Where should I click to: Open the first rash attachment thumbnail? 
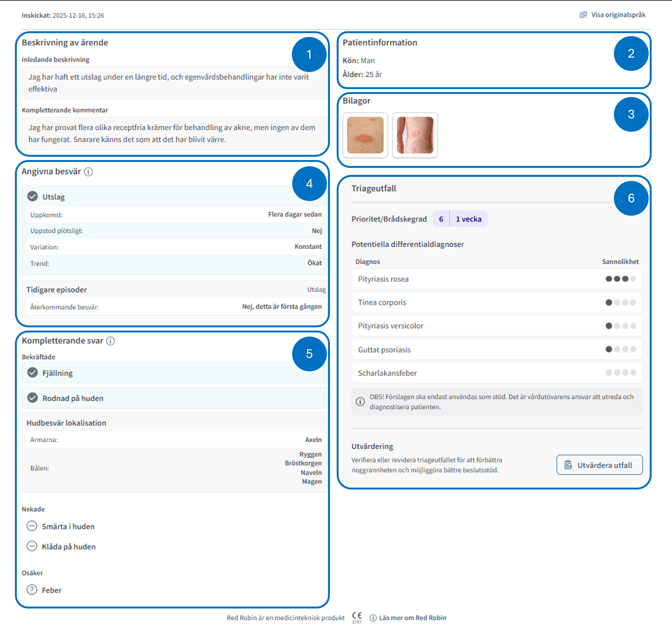click(365, 135)
